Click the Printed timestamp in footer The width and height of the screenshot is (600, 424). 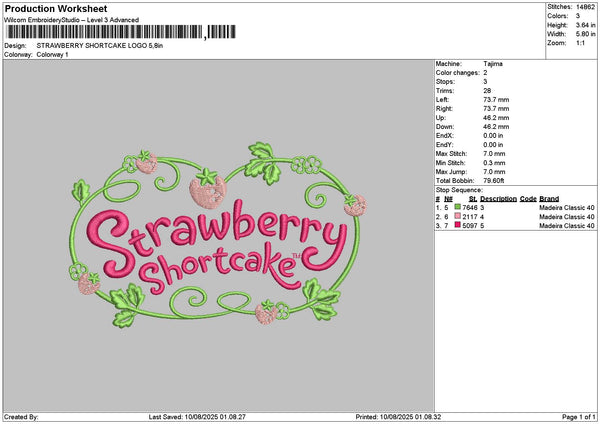[x=410, y=416]
